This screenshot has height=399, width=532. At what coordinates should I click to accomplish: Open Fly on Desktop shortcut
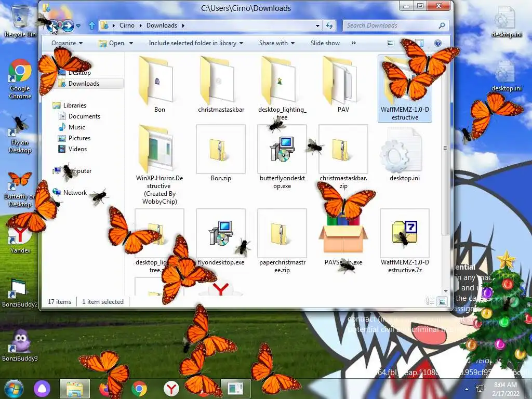(x=20, y=135)
